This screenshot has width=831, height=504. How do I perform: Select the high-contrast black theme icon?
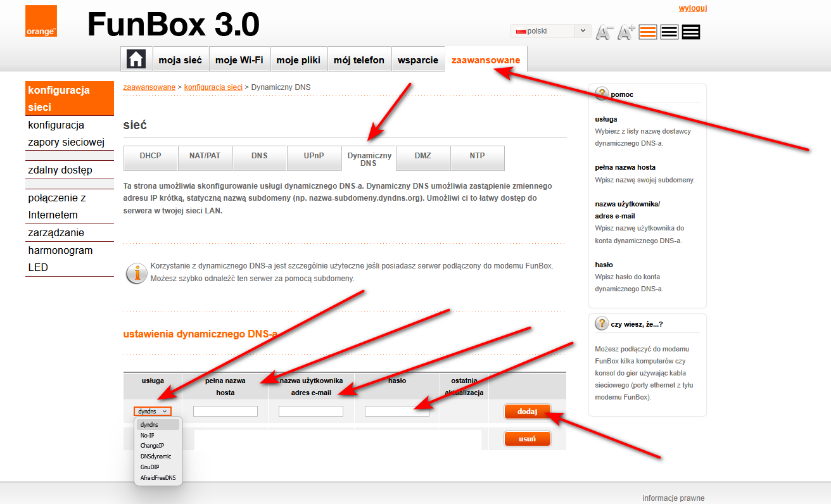691,32
